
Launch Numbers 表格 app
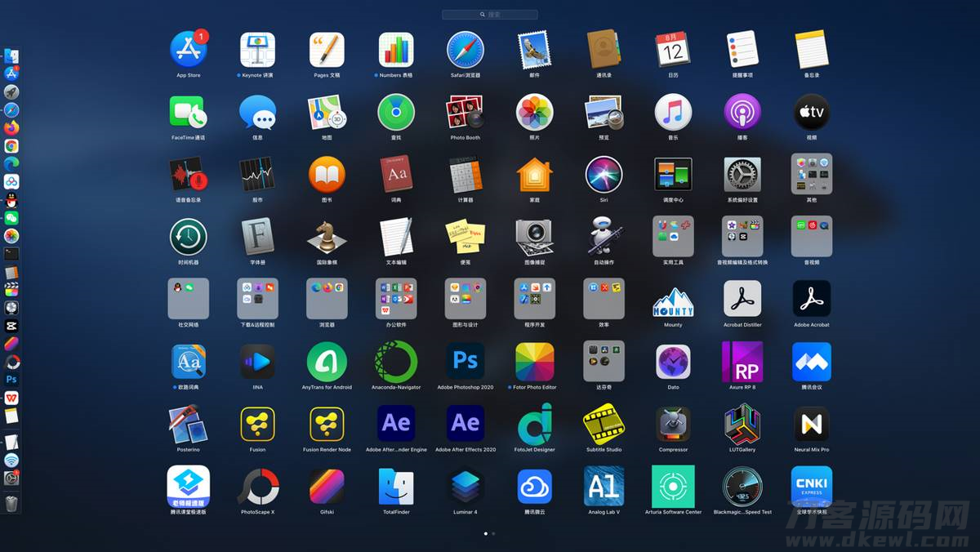[396, 50]
